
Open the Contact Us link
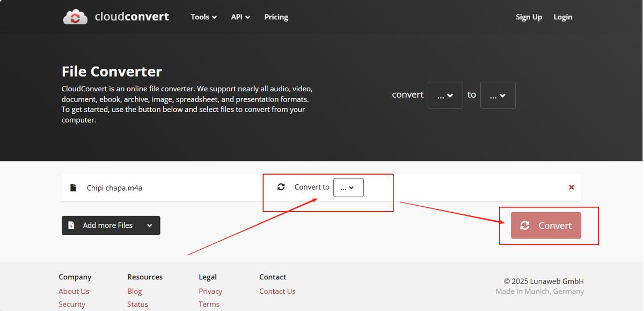click(277, 291)
